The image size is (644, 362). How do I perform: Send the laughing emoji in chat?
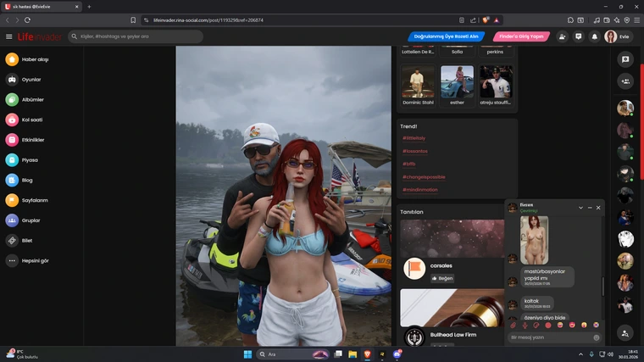[x=560, y=325]
